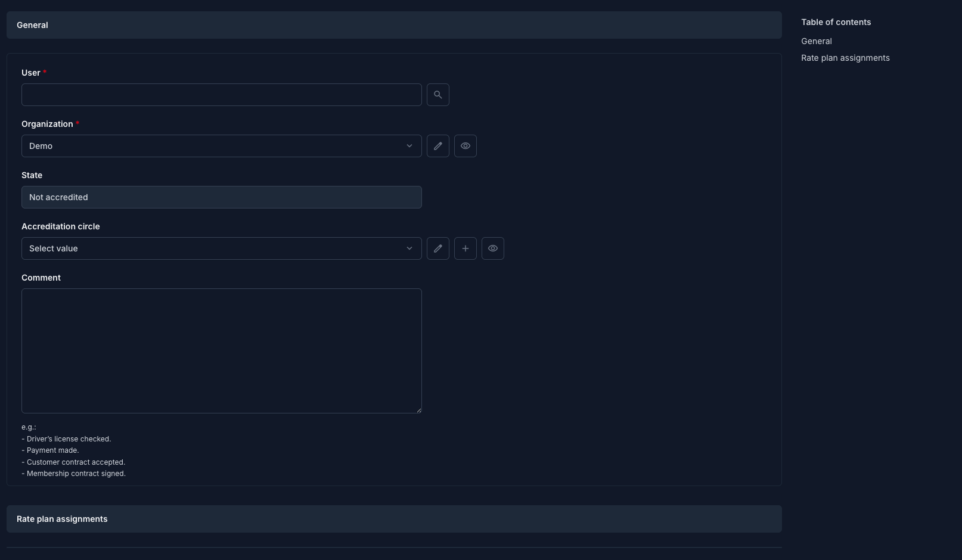The image size is (962, 560).
Task: View Accreditation circle via eye icon
Action: pyautogui.click(x=492, y=248)
